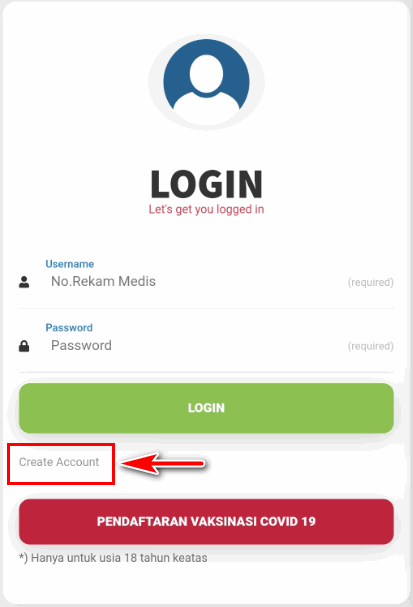Open the Create Account link

point(59,462)
